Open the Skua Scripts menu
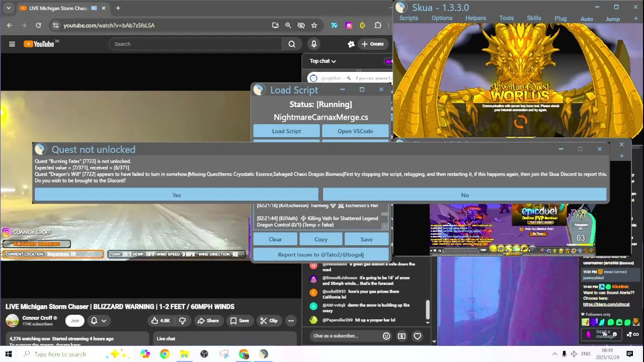 [409, 18]
